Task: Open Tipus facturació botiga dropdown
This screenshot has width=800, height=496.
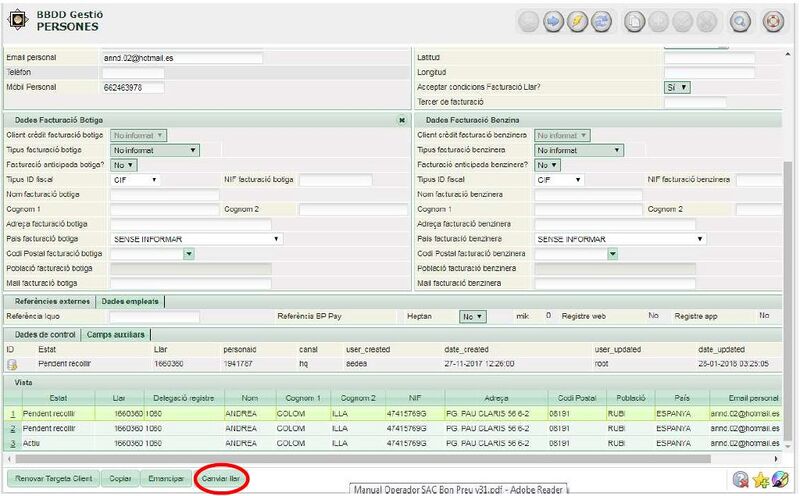Action: tap(154, 150)
